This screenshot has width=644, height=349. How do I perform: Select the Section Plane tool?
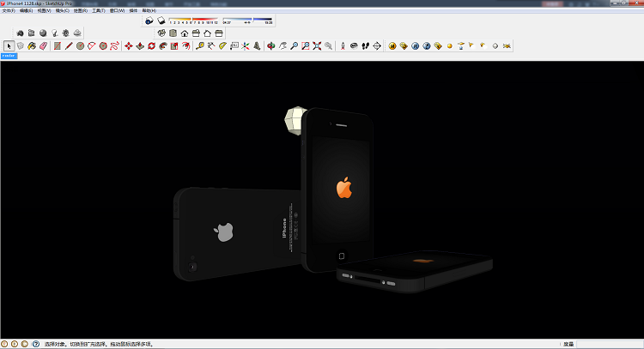(x=377, y=46)
